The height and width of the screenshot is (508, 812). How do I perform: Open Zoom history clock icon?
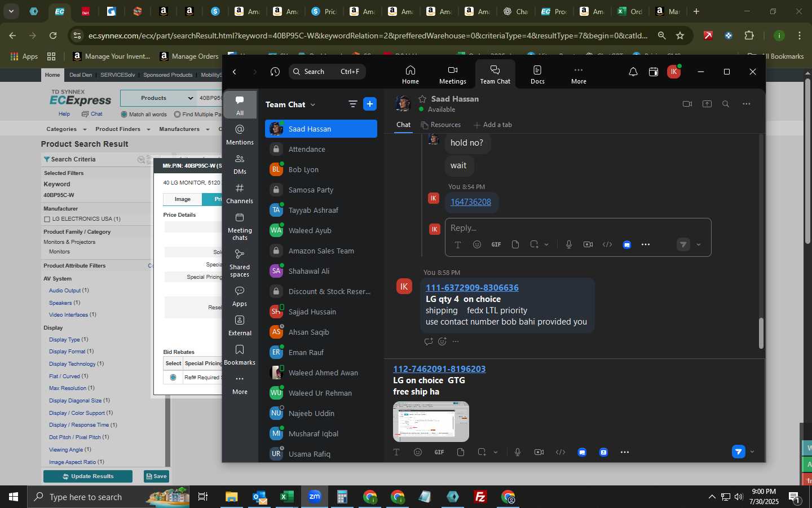pos(275,72)
